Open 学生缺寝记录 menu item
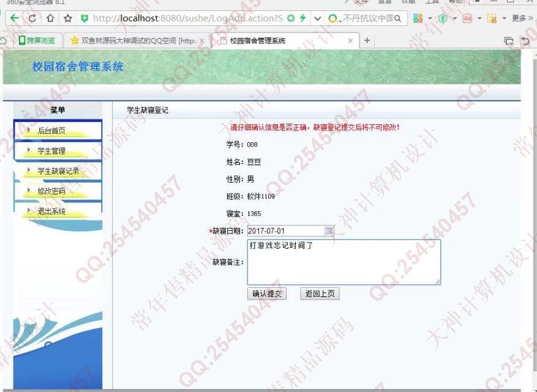This screenshot has width=537, height=392. pos(58,171)
